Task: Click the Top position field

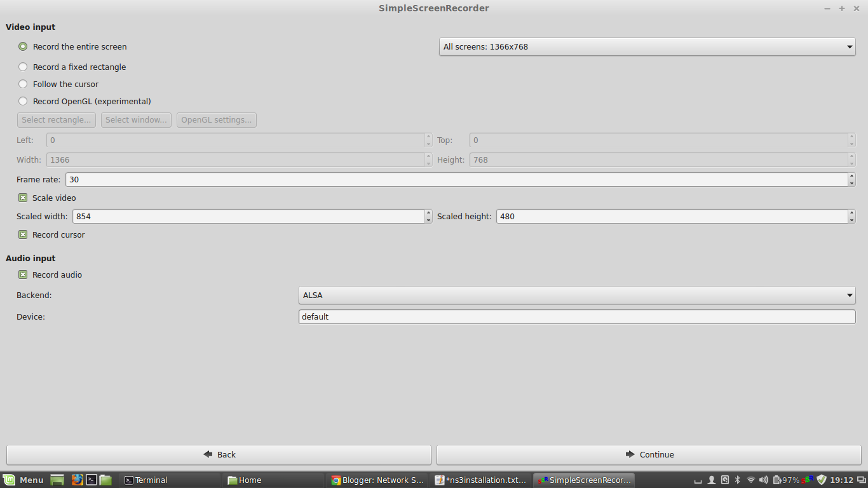Action: 658,140
